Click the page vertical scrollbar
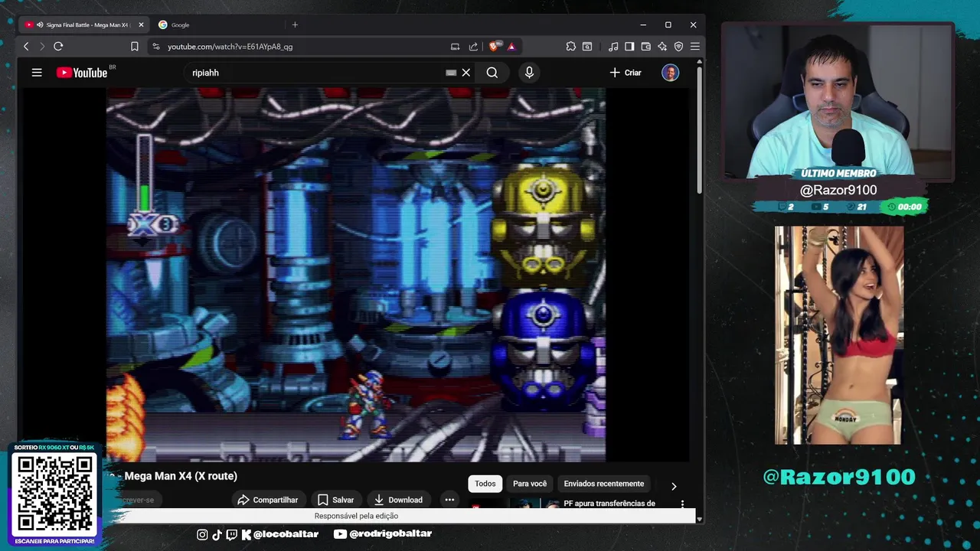 point(699,130)
